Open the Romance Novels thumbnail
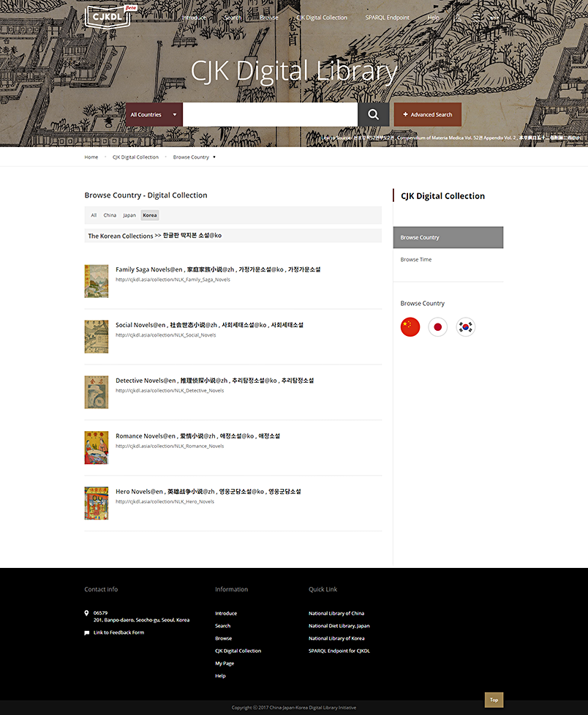Screen dimensions: 588x715 [97, 448]
